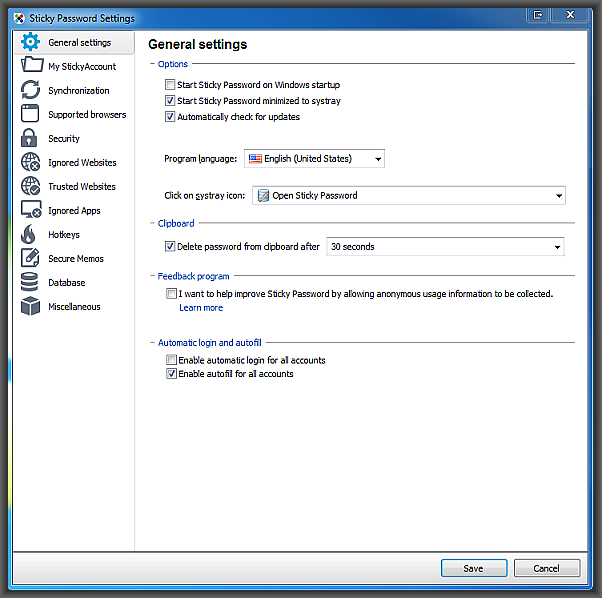The image size is (602, 598).
Task: Click the Ignored Apps monitor icon
Action: (x=31, y=209)
